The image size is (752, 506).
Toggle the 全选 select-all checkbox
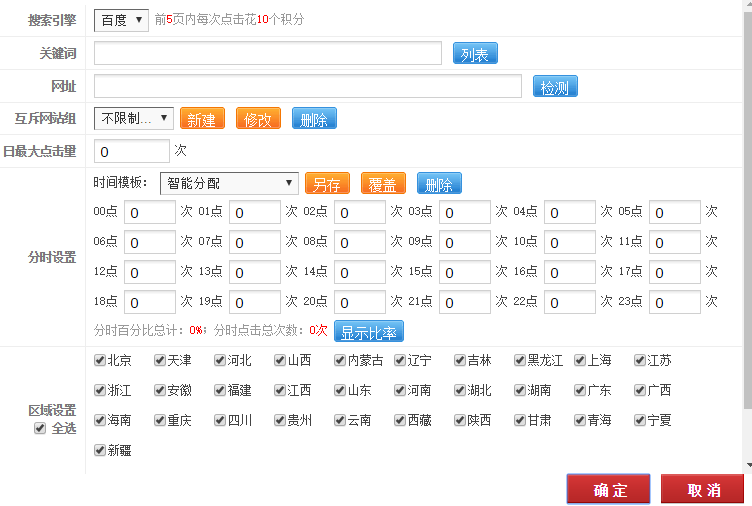tap(40, 428)
